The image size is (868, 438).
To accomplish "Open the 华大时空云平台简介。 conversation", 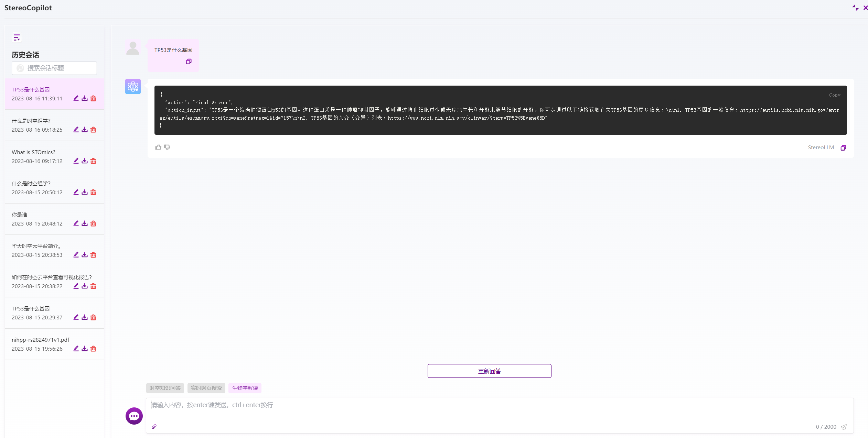I will click(x=54, y=250).
